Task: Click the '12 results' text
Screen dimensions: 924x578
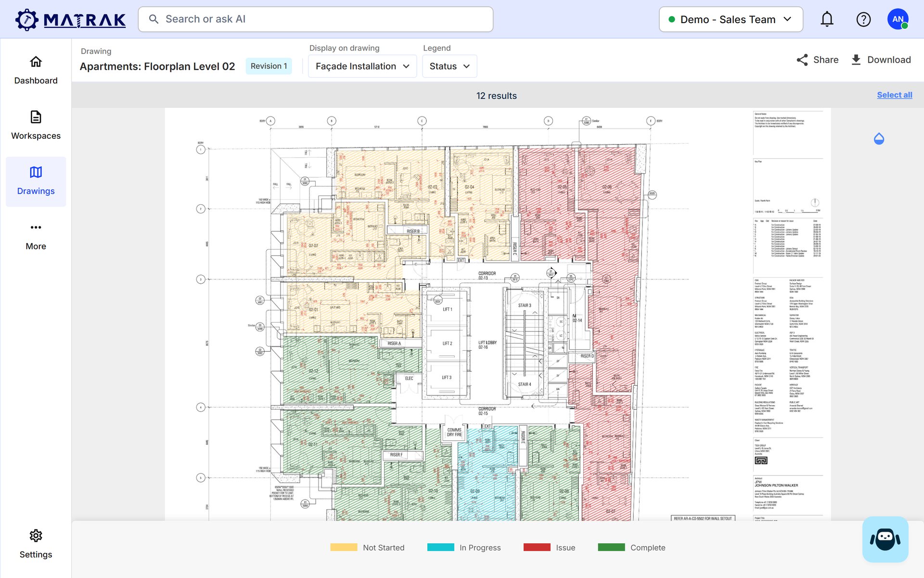Action: (x=496, y=95)
